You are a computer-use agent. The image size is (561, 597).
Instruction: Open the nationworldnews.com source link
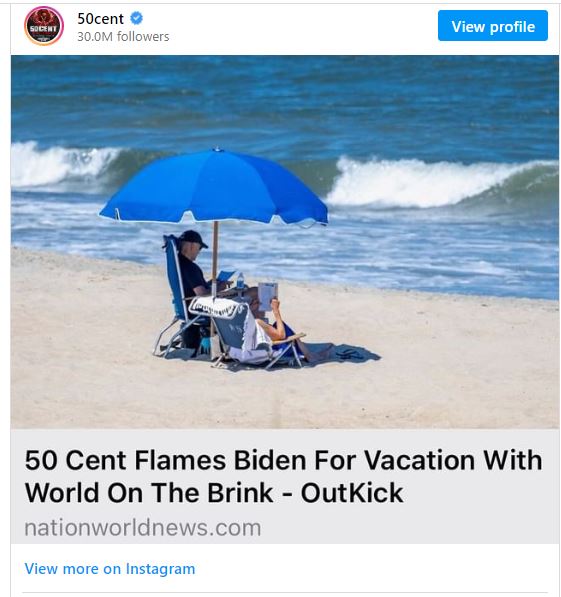[143, 528]
